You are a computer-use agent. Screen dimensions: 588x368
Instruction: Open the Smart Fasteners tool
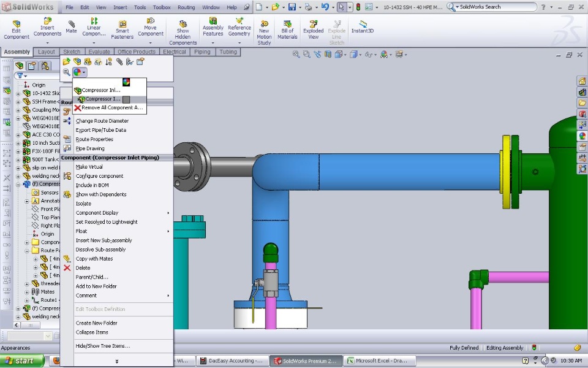123,29
